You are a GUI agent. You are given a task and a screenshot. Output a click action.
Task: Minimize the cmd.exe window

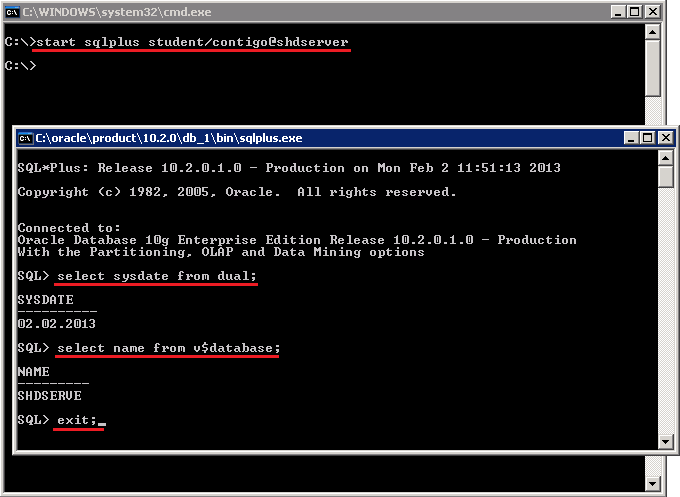[618, 12]
